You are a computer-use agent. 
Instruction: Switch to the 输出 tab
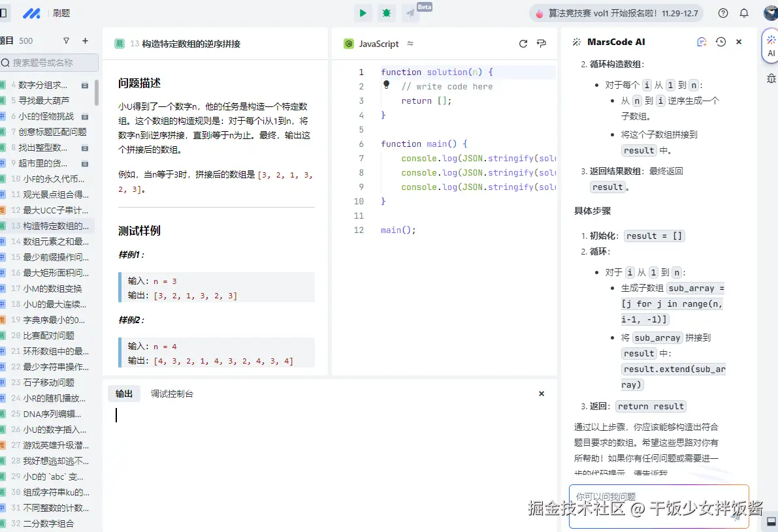(124, 394)
